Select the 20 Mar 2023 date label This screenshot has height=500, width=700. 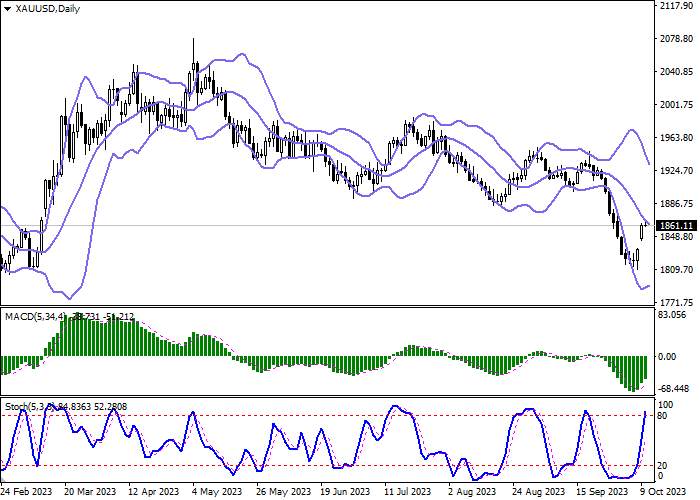click(91, 492)
